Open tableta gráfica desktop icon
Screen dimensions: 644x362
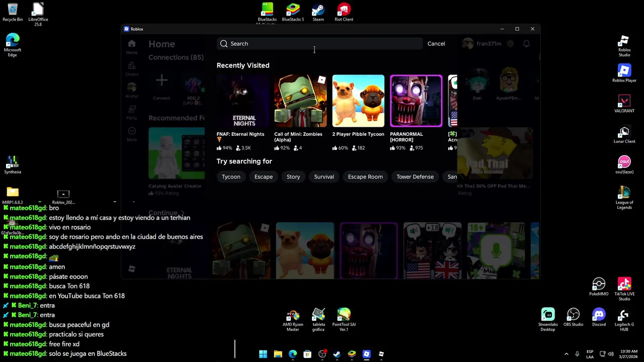(x=318, y=320)
